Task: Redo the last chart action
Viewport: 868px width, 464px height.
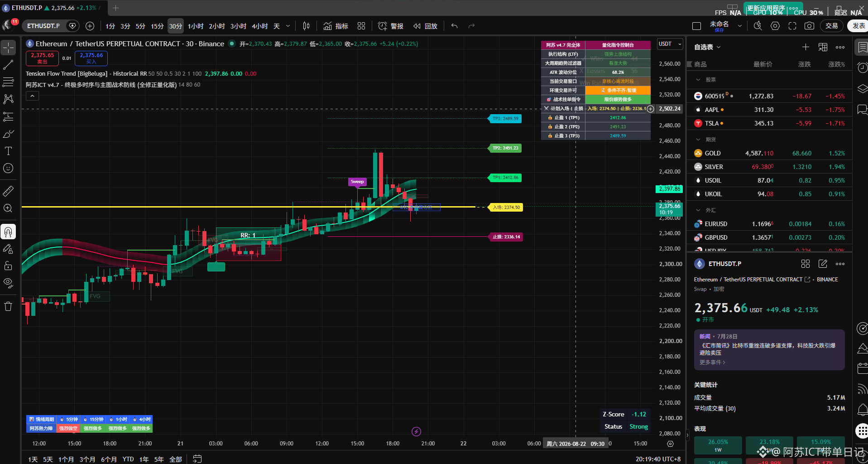Action: (471, 26)
